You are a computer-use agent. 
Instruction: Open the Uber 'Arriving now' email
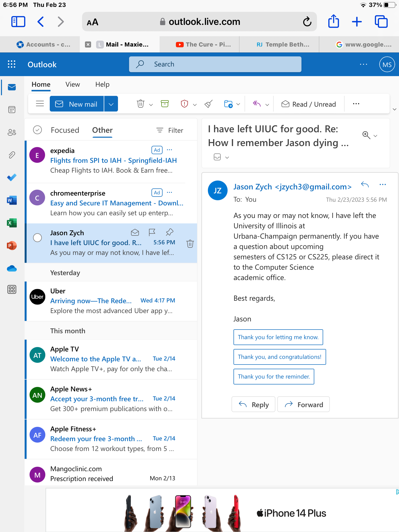pyautogui.click(x=111, y=301)
